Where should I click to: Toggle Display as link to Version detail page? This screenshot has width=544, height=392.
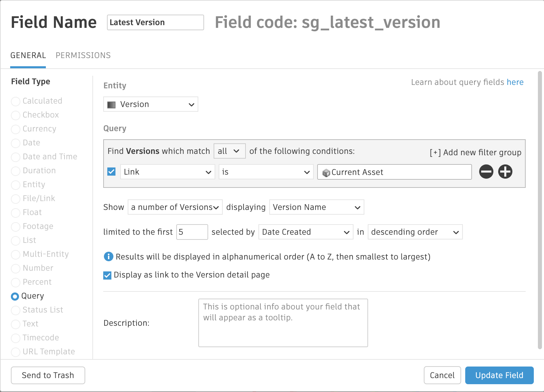tap(107, 275)
